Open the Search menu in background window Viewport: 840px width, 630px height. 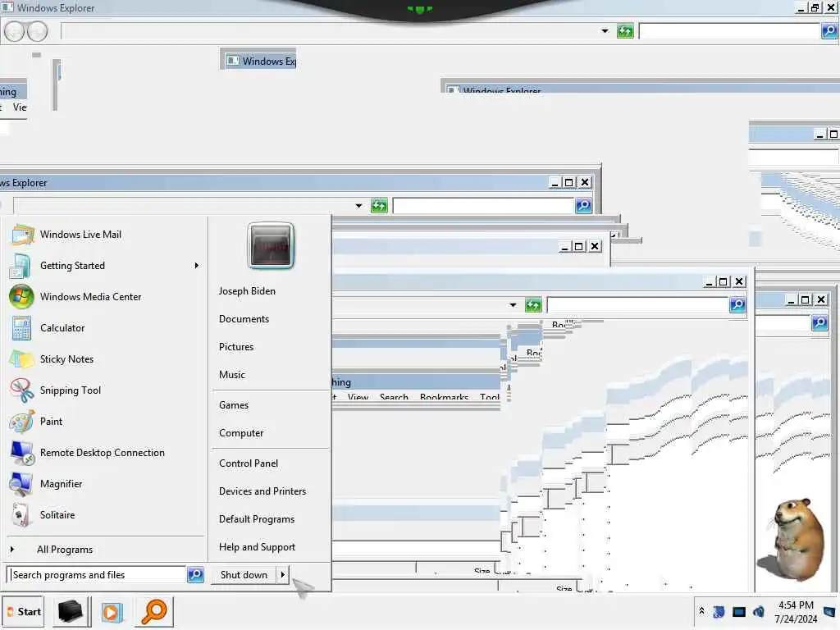point(394,398)
